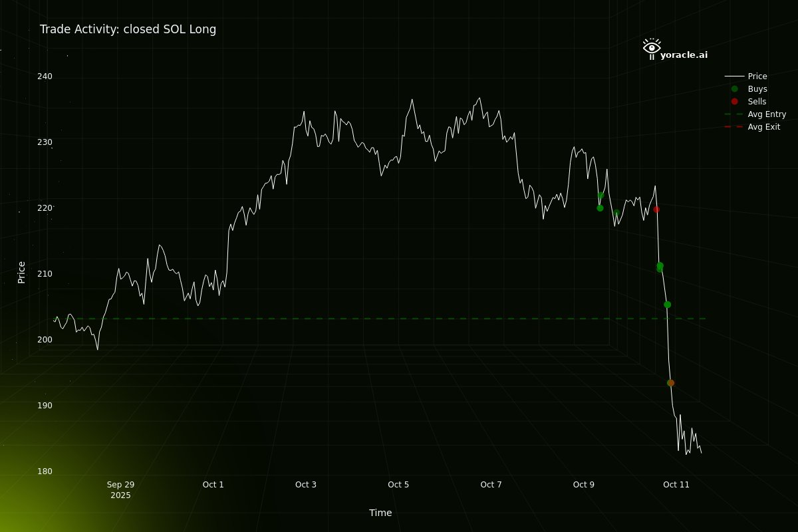This screenshot has width=798, height=532.
Task: Click the '220' price axis label
Action: point(45,208)
